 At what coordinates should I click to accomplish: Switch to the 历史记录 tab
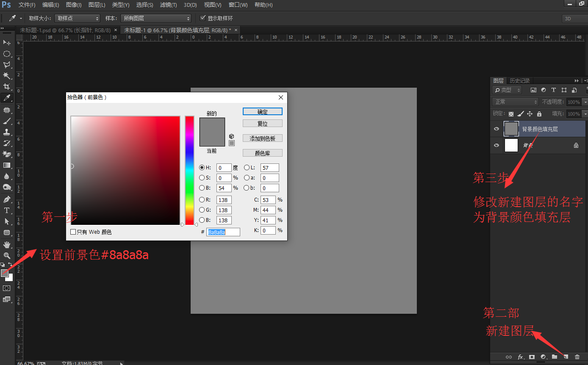click(x=520, y=81)
